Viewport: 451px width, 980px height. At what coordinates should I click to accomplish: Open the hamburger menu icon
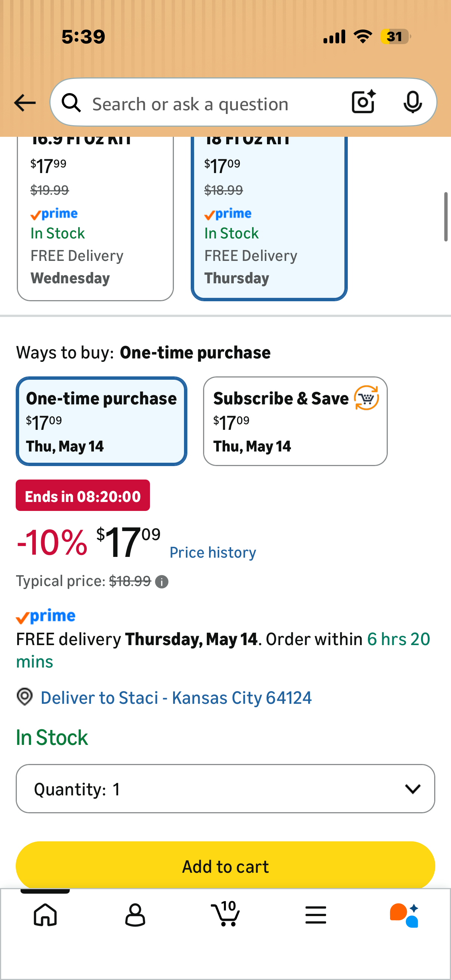(x=316, y=915)
